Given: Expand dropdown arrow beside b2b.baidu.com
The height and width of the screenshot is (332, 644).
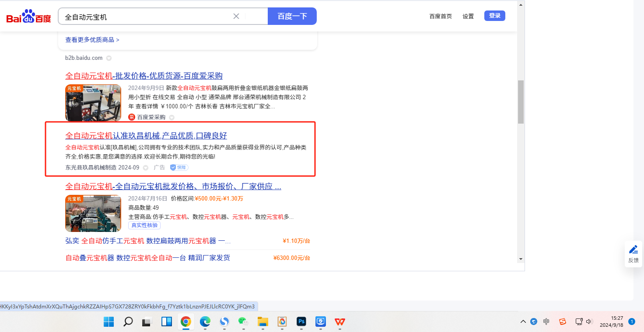Looking at the screenshot, I should coord(109,58).
